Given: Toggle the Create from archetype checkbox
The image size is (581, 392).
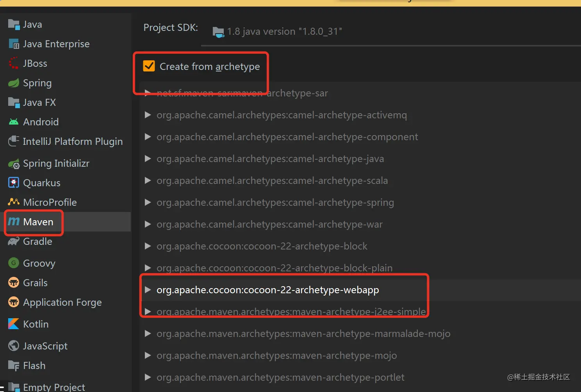Looking at the screenshot, I should click(x=149, y=66).
